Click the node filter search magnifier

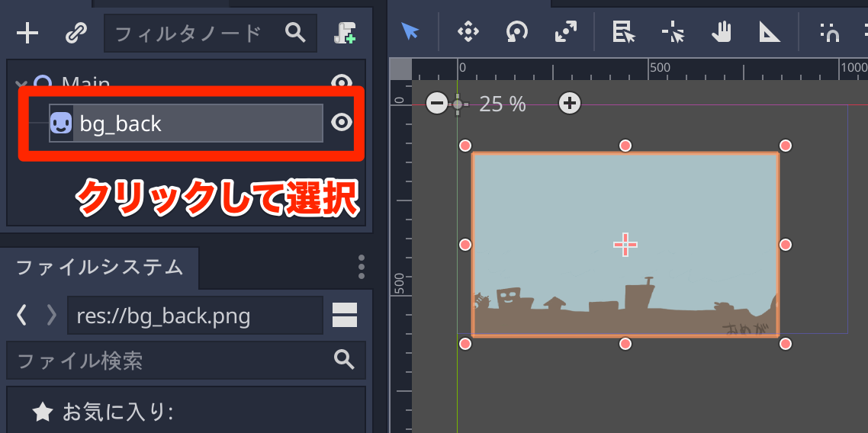(x=295, y=34)
